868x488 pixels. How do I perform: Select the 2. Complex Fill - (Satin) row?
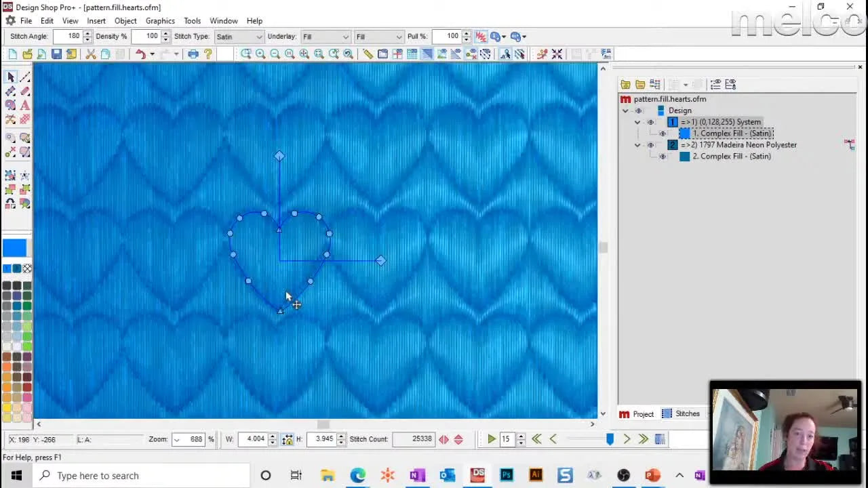coord(731,157)
